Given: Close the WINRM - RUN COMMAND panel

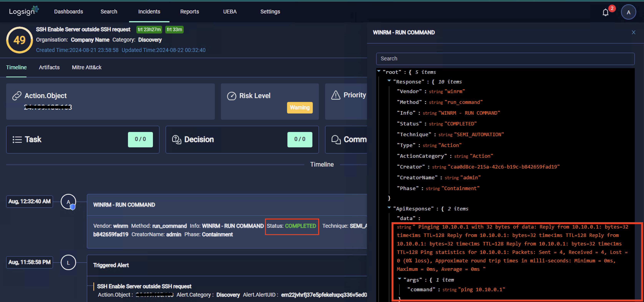Looking at the screenshot, I should pyautogui.click(x=633, y=32).
